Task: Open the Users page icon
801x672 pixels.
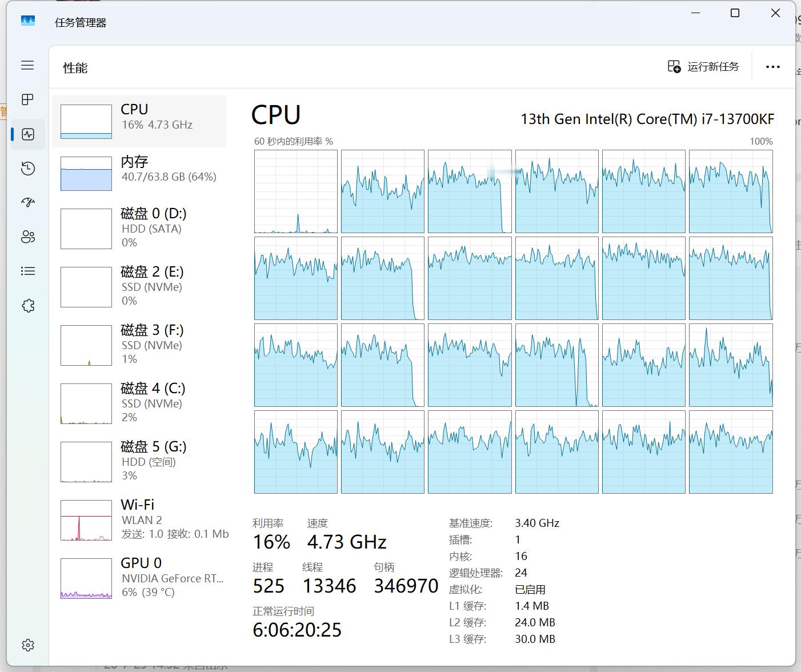Action: click(27, 237)
